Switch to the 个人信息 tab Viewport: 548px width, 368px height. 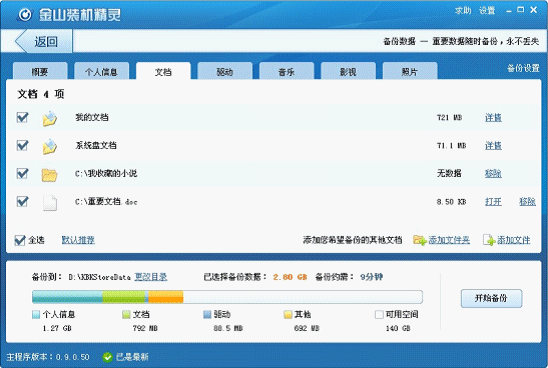tap(102, 71)
